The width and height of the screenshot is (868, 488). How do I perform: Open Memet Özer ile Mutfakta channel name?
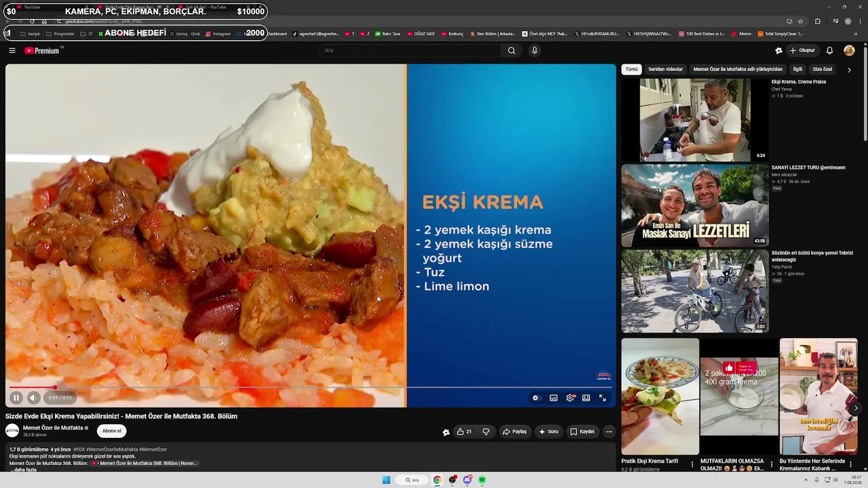53,428
